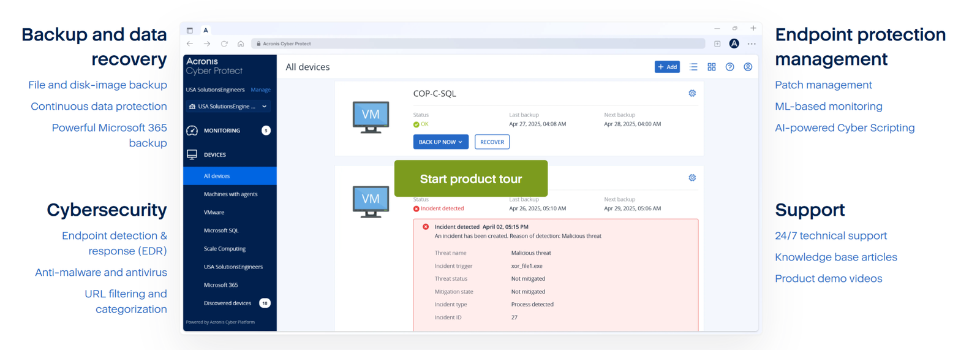Click the browser back arrow

point(190,44)
